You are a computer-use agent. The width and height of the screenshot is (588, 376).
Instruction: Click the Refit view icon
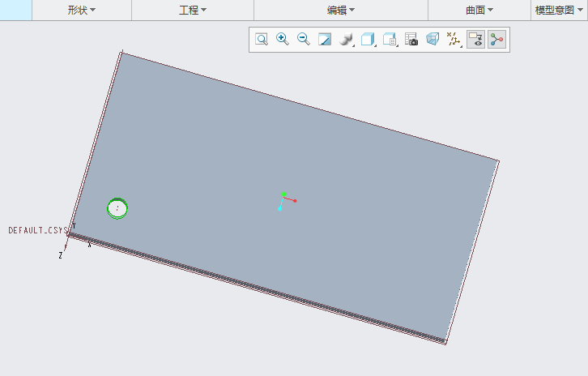click(262, 39)
